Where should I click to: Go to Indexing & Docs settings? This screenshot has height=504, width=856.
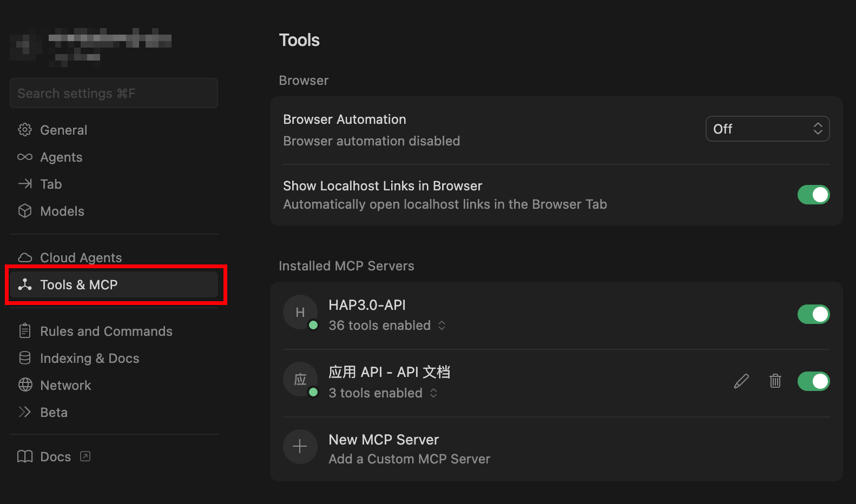89,359
